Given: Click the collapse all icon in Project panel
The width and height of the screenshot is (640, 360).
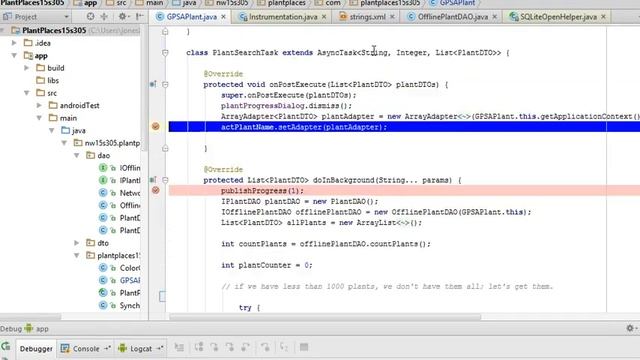Looking at the screenshot, I should coord(104,16).
